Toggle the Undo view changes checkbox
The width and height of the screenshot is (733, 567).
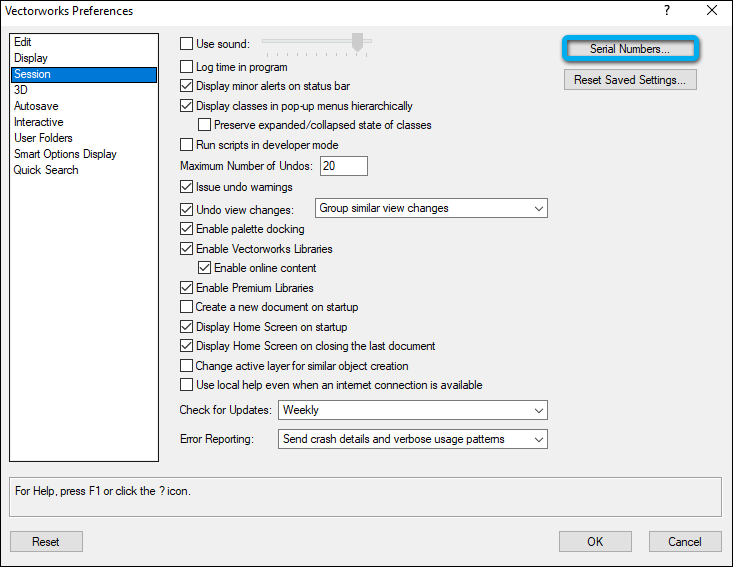click(187, 209)
